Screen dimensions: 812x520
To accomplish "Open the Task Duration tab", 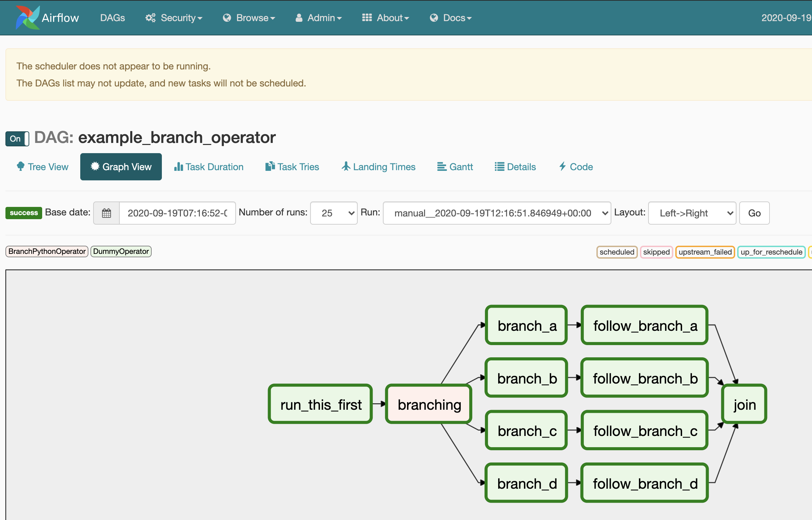I will coord(209,167).
